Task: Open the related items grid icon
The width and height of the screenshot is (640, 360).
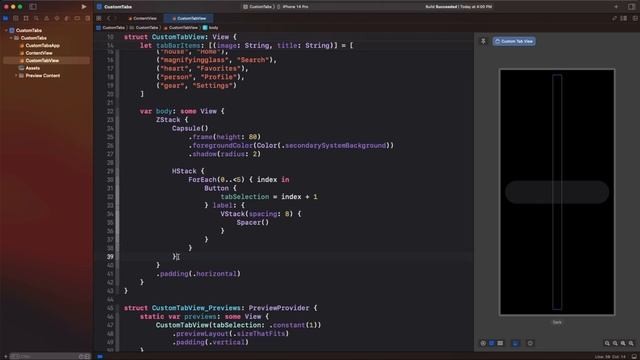Action: coord(99,18)
